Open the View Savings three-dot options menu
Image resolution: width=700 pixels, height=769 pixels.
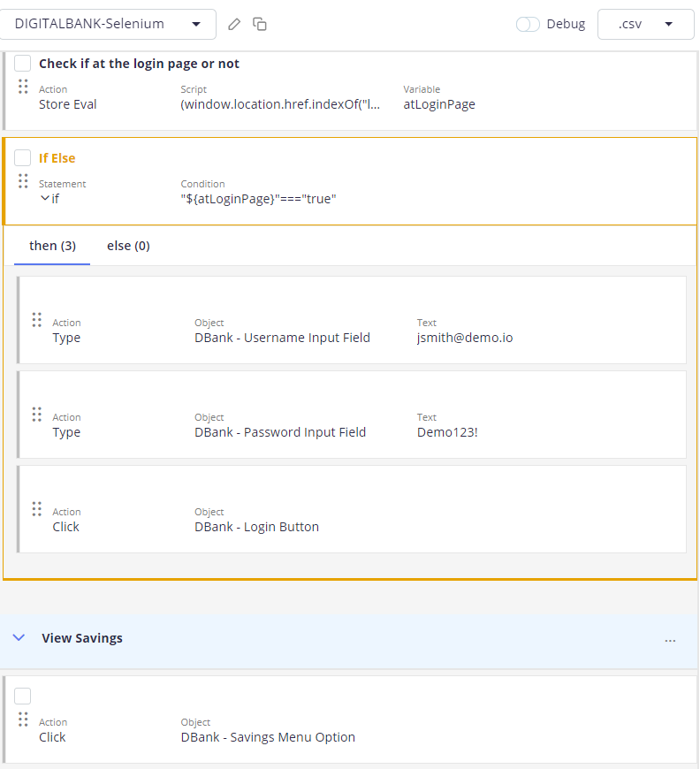(x=670, y=640)
